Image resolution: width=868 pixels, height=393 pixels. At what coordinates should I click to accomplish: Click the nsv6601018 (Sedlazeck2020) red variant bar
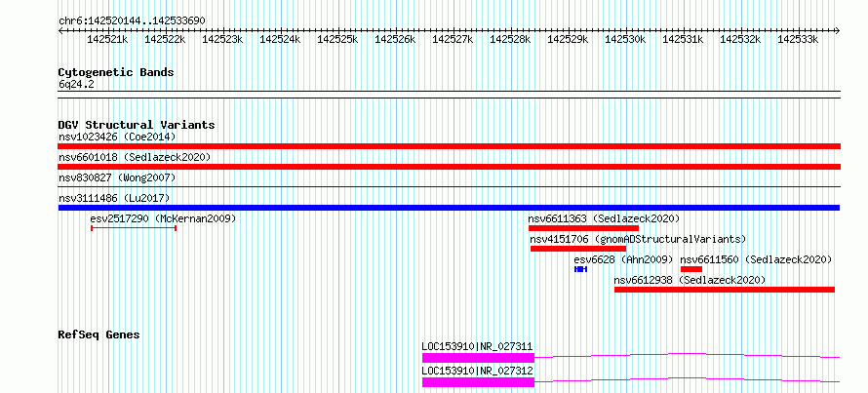point(449,167)
